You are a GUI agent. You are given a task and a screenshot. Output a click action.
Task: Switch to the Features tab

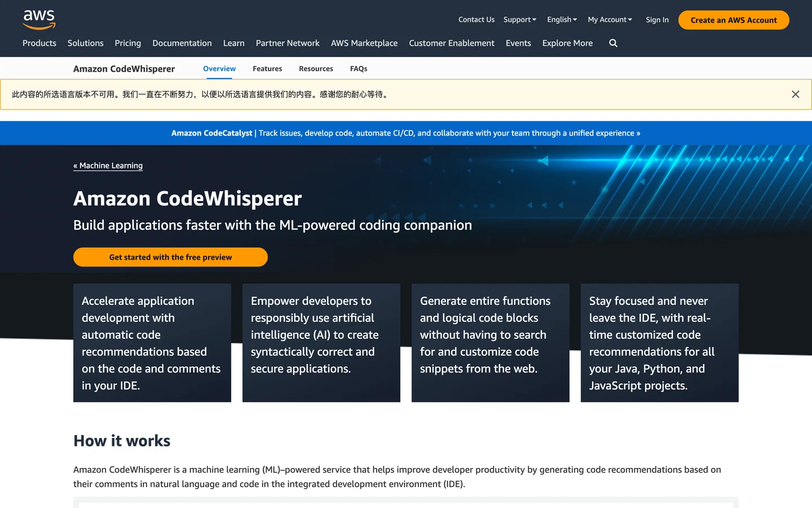click(267, 69)
